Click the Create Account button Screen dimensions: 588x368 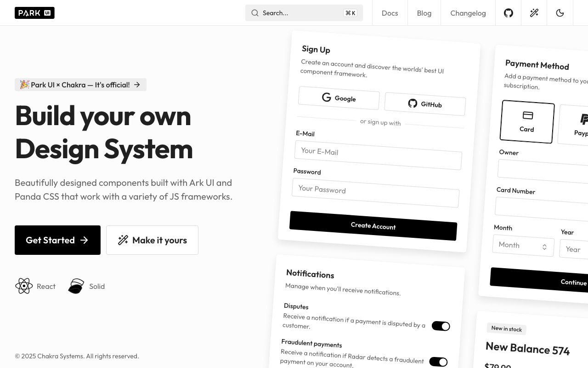pyautogui.click(x=373, y=226)
